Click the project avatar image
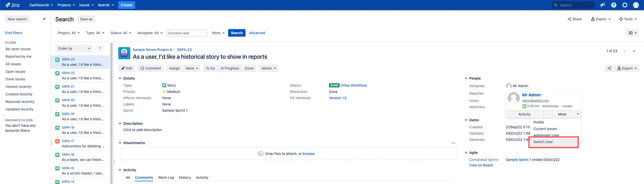644x184 pixels. point(124,53)
